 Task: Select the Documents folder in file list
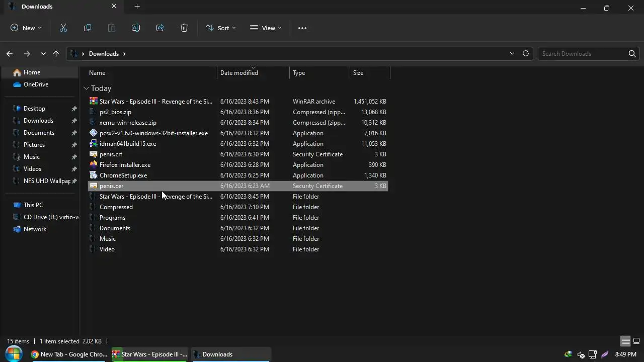coord(237,228)
